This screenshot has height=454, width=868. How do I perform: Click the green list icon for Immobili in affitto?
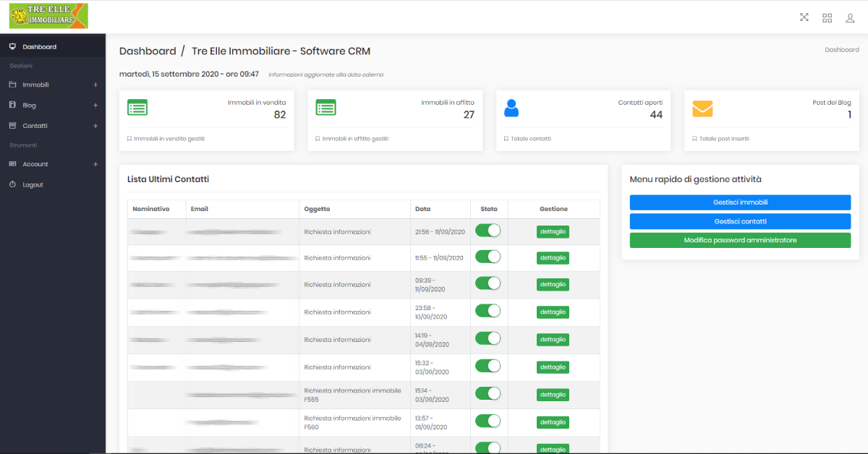pos(325,108)
